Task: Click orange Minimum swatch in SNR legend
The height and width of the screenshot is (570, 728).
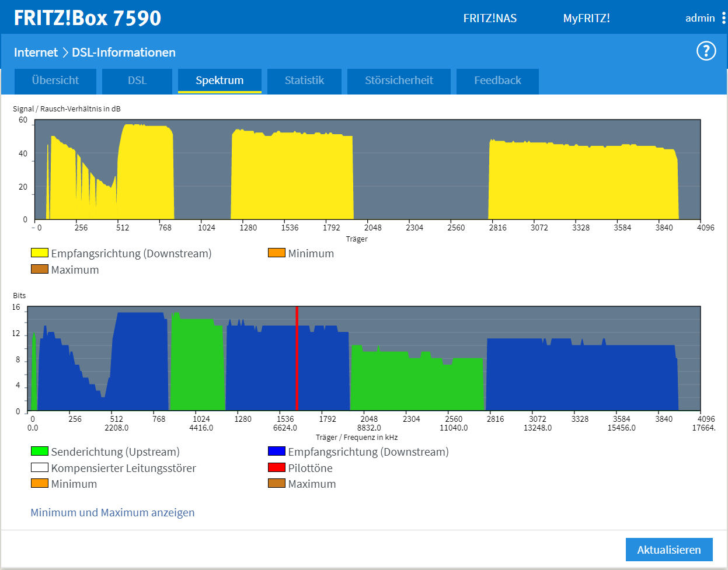Action: tap(277, 253)
